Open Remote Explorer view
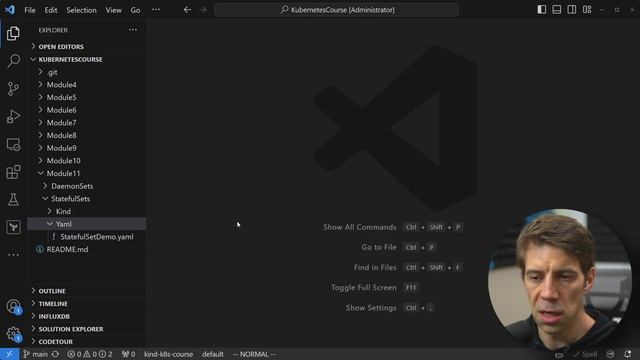The width and height of the screenshot is (640, 360). (13, 144)
